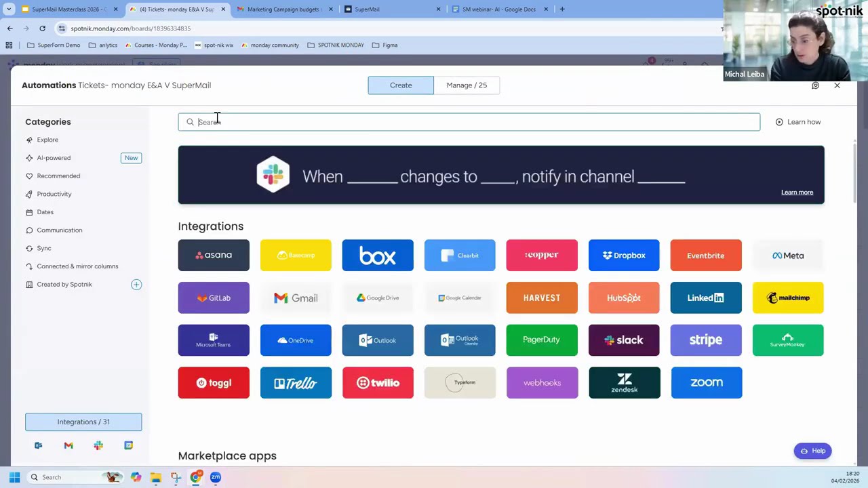Switch to the Create tab
868x488 pixels.
click(401, 85)
